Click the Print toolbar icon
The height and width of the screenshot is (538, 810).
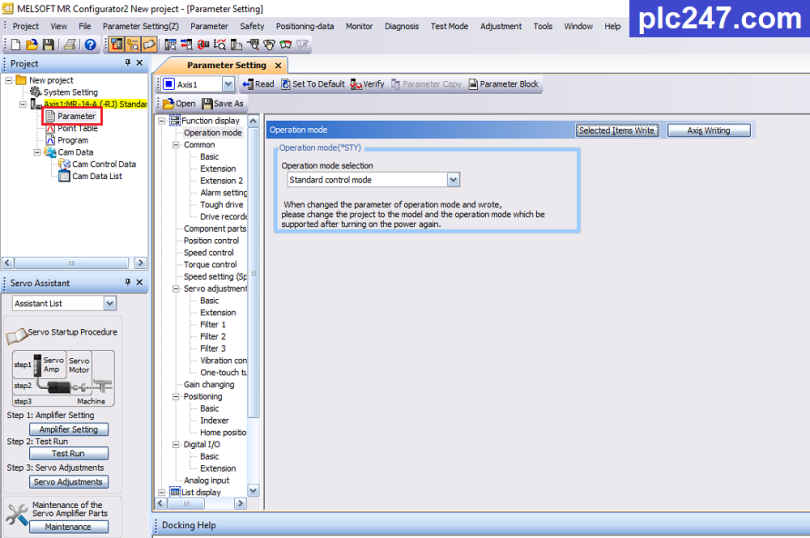pos(70,44)
